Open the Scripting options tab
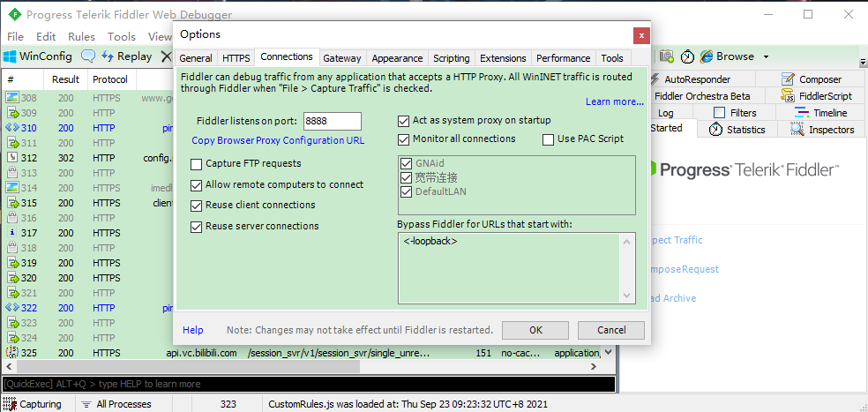This screenshot has width=868, height=412. coord(451,58)
